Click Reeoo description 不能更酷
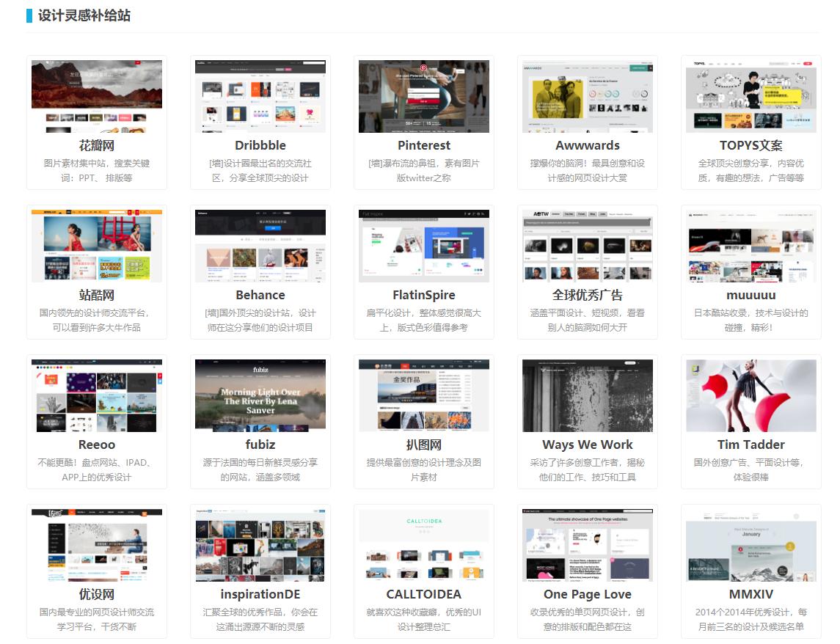The height and width of the screenshot is (644, 840). pyautogui.click(x=97, y=469)
